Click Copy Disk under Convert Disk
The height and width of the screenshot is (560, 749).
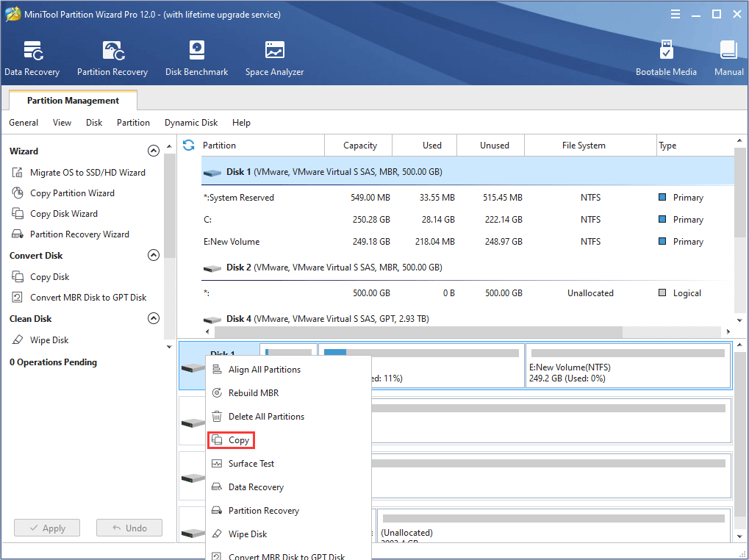click(x=50, y=277)
